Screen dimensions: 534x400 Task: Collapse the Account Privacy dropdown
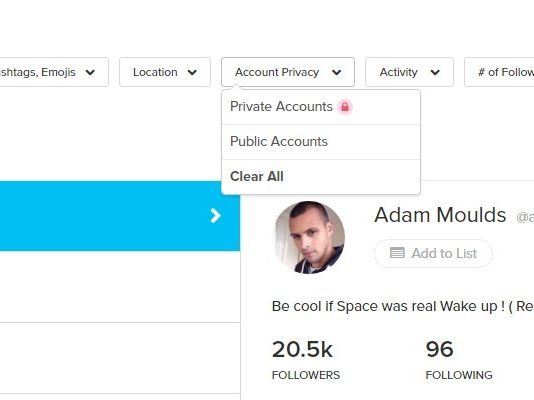pos(288,72)
